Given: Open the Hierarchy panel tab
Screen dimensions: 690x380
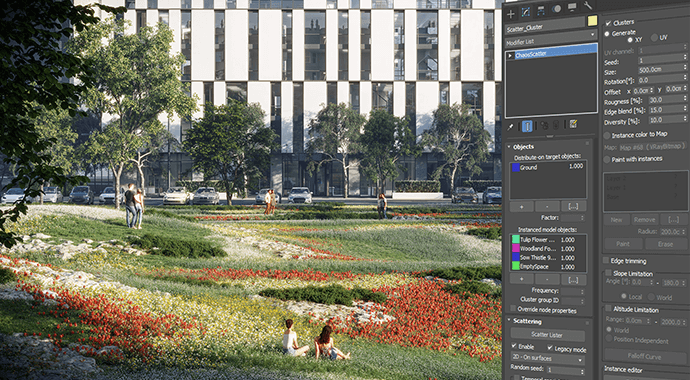Looking at the screenshot, I should tap(541, 11).
